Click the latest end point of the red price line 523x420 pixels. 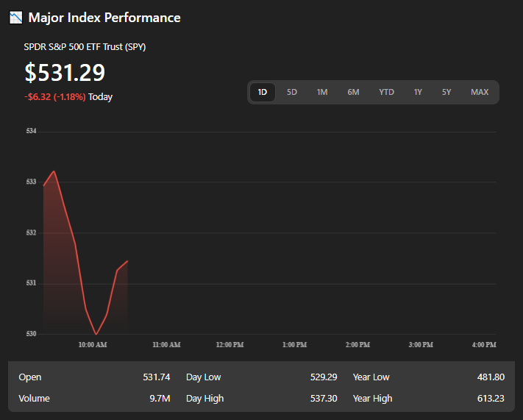[x=127, y=261]
